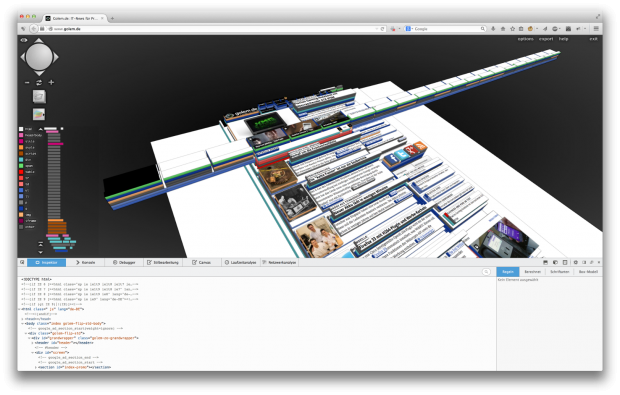Select the Golem.de browser tab
620x395 pixels.
click(x=75, y=18)
